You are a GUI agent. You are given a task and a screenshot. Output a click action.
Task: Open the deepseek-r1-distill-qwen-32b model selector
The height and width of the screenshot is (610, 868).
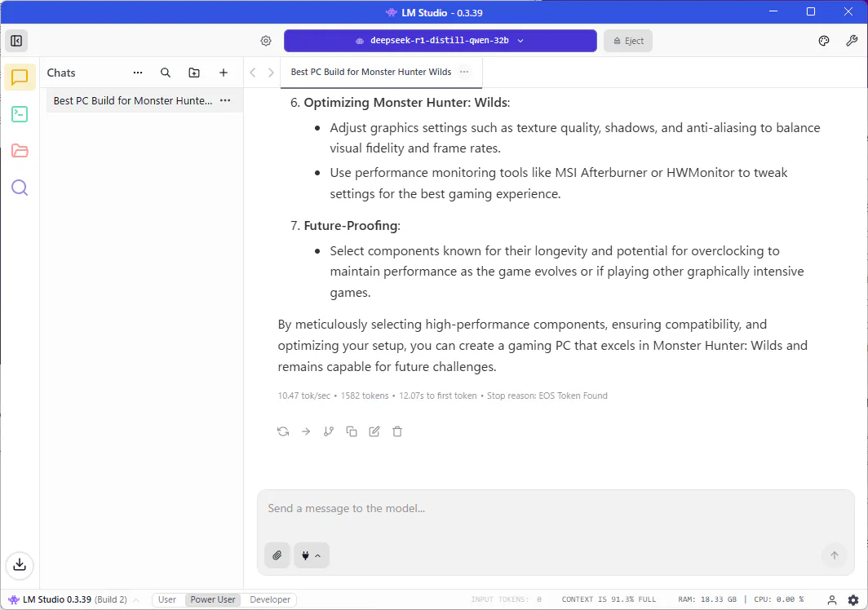point(440,41)
